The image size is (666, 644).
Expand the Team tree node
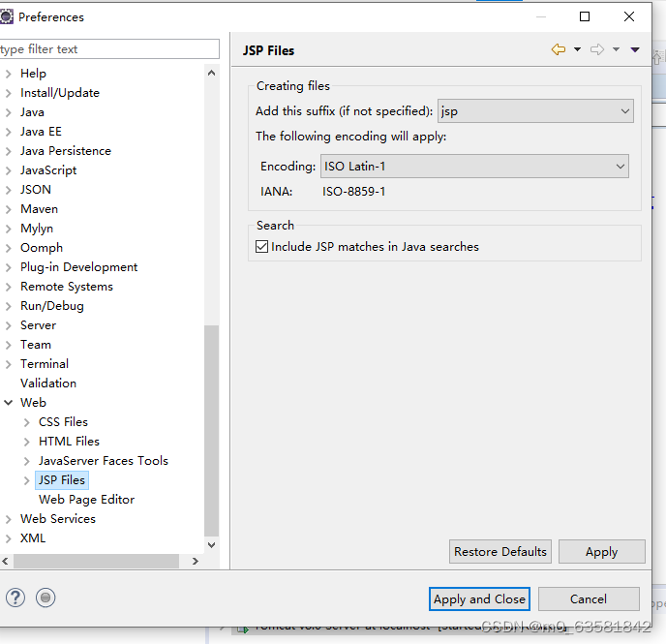(8, 345)
